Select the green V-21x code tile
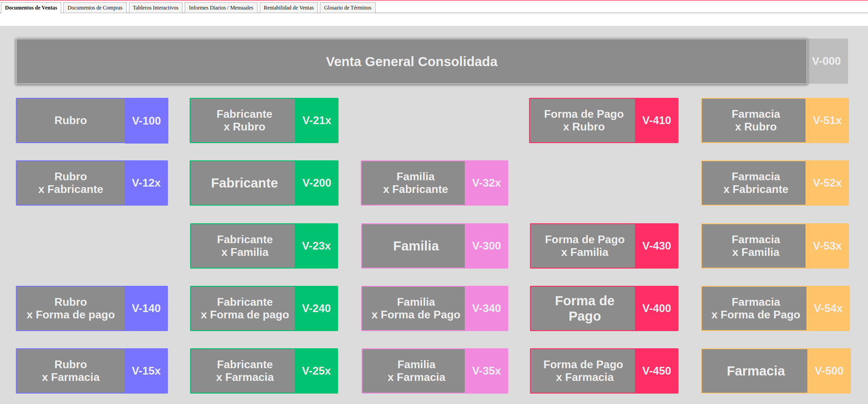Viewport: 868px width, 404px height. coord(316,120)
